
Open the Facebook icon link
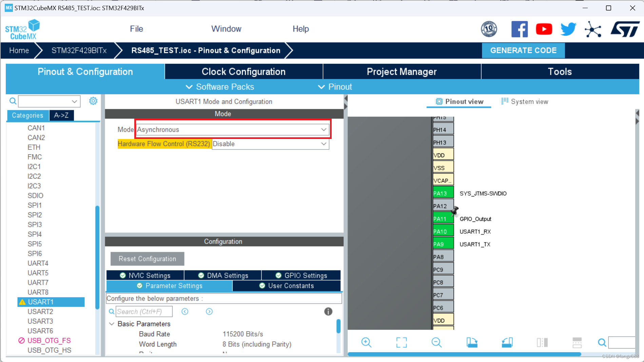[519, 29]
